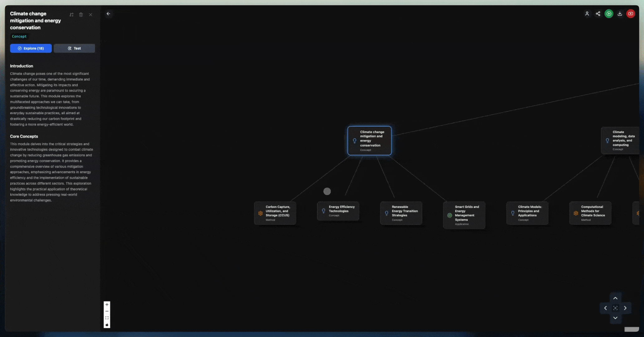Toggle fit view in zoom controls
The image size is (644, 337).
(x=107, y=318)
